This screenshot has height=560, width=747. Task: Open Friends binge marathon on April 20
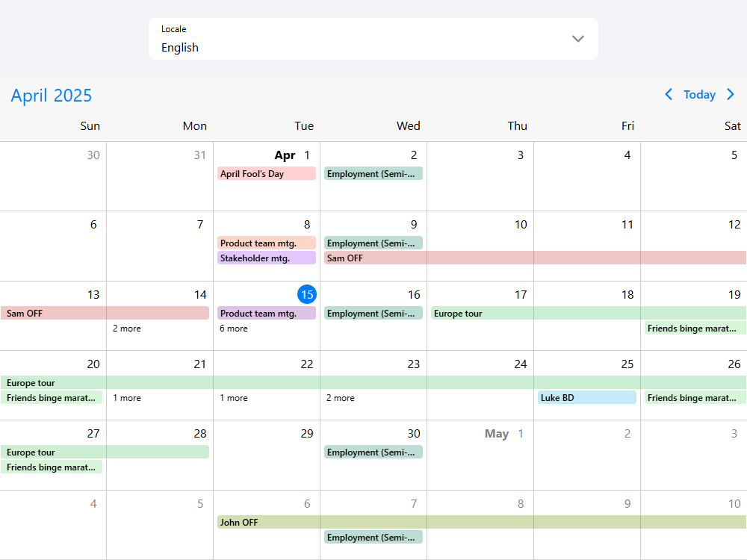coord(52,398)
